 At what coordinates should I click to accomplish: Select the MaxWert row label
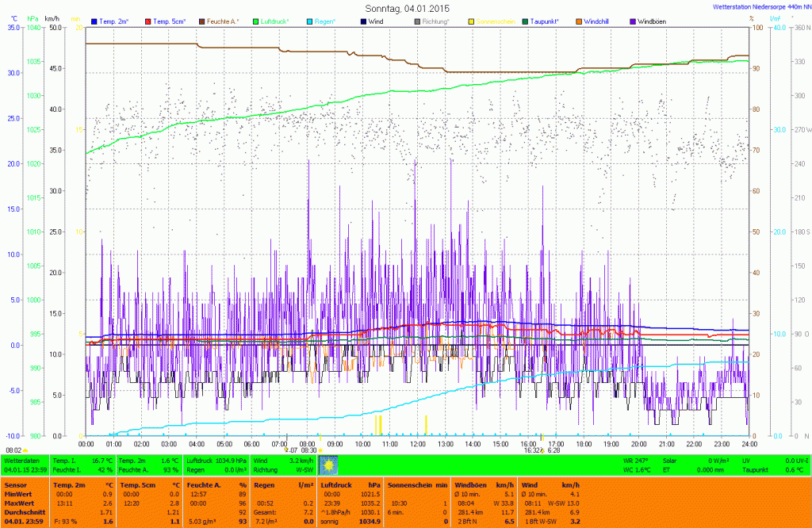click(x=20, y=503)
